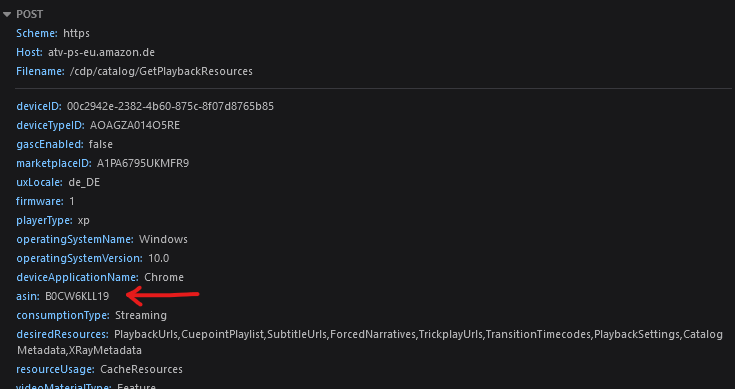Collapse the POST section disclosure triangle

click(x=7, y=15)
